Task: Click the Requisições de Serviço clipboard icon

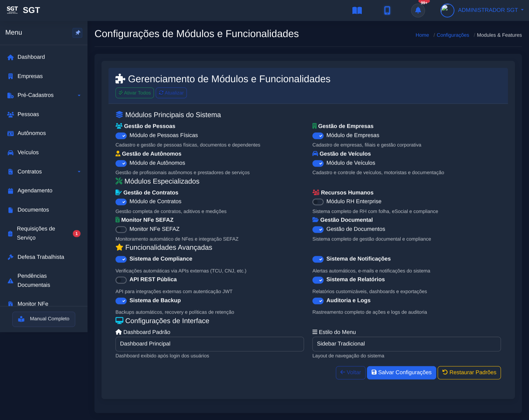Action: tap(10, 234)
